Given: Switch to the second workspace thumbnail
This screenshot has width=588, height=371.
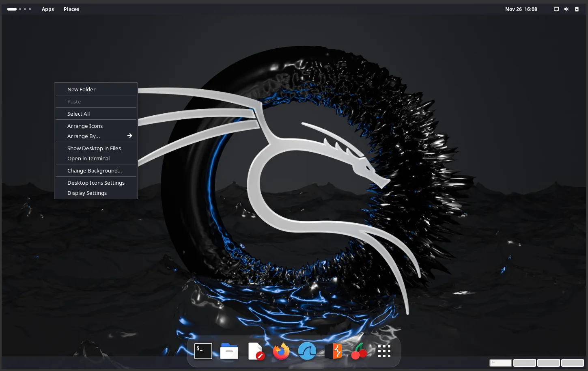Looking at the screenshot, I should tap(525, 363).
